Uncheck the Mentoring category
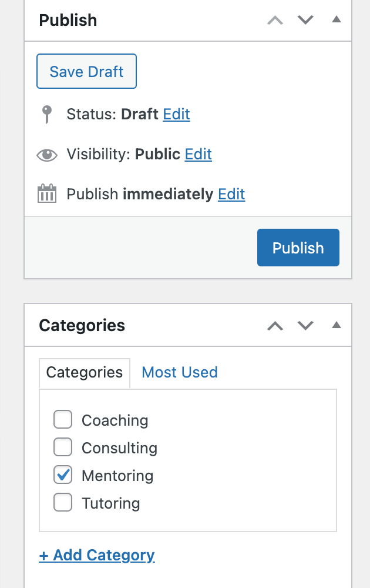The image size is (370, 588). (x=63, y=475)
